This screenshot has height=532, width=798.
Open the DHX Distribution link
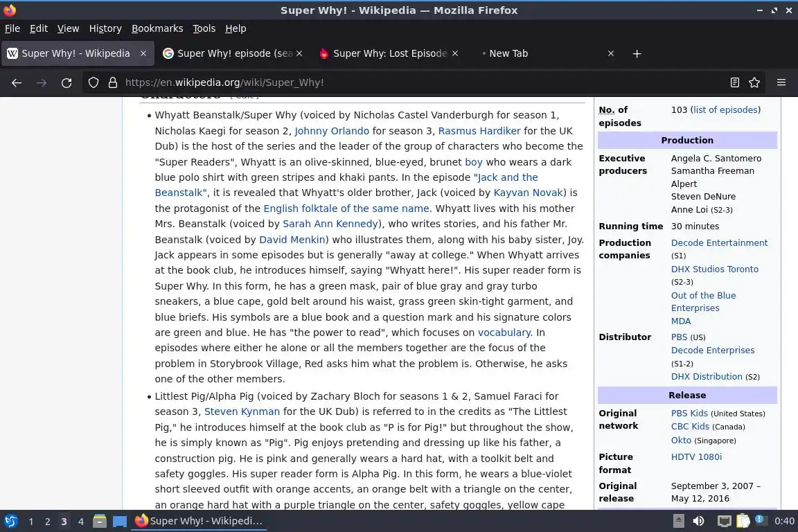(707, 377)
